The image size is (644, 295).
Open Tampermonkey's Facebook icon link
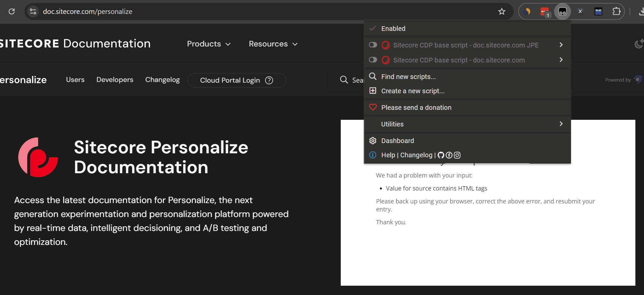click(449, 155)
